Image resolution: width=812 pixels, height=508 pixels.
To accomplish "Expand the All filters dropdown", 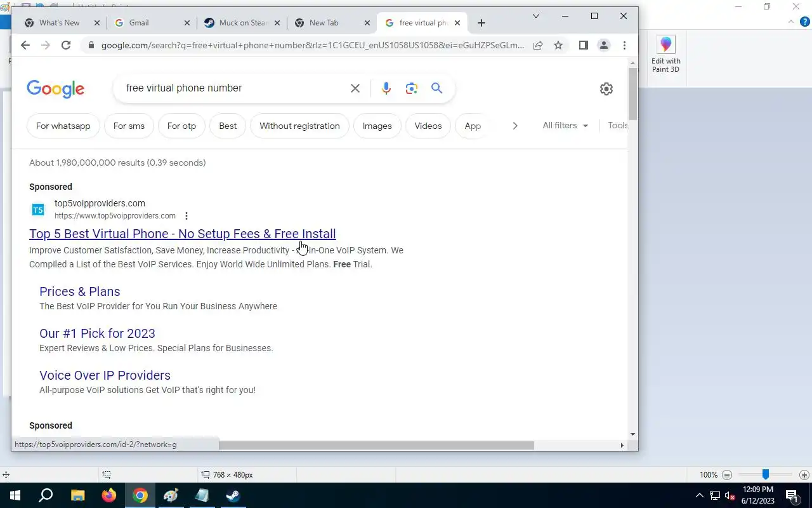I will pos(565,126).
